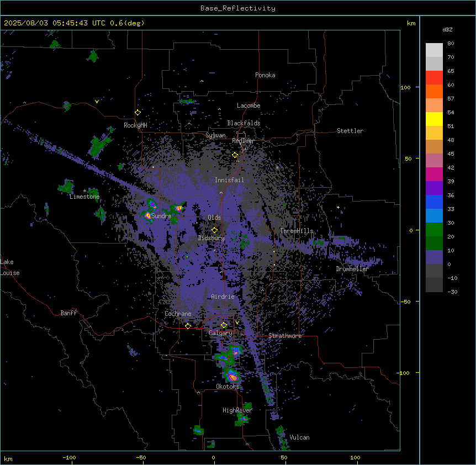
Task: Pick the purple 36-39 dBZ legend swatch
Action: [x=434, y=188]
